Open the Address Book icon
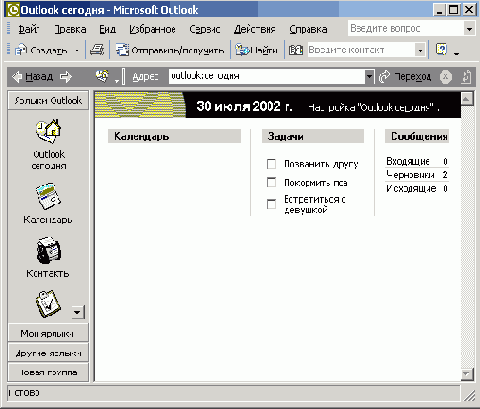The width and height of the screenshot is (480, 409). (x=296, y=50)
